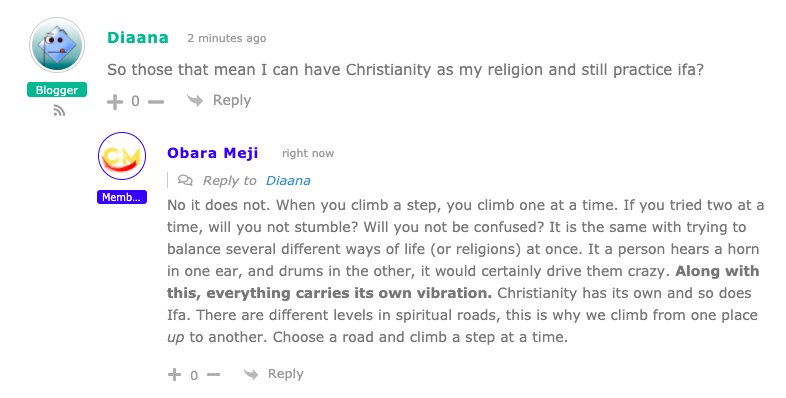Open Obara Meji's profile avatar
Screen dimensions: 786x398
tap(122, 156)
